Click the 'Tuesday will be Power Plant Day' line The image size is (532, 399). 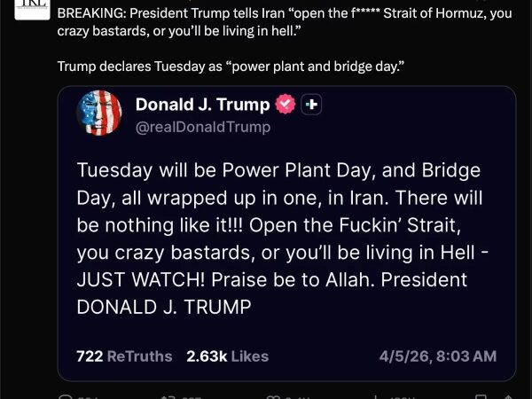[278, 169]
